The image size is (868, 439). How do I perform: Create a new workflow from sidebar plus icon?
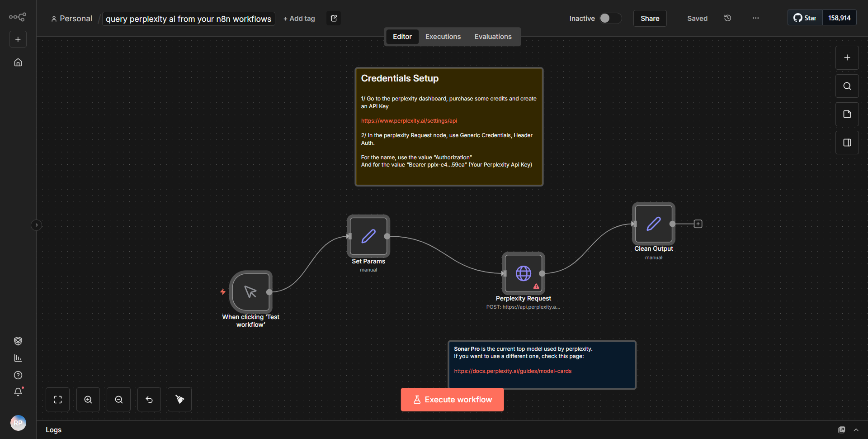click(18, 39)
